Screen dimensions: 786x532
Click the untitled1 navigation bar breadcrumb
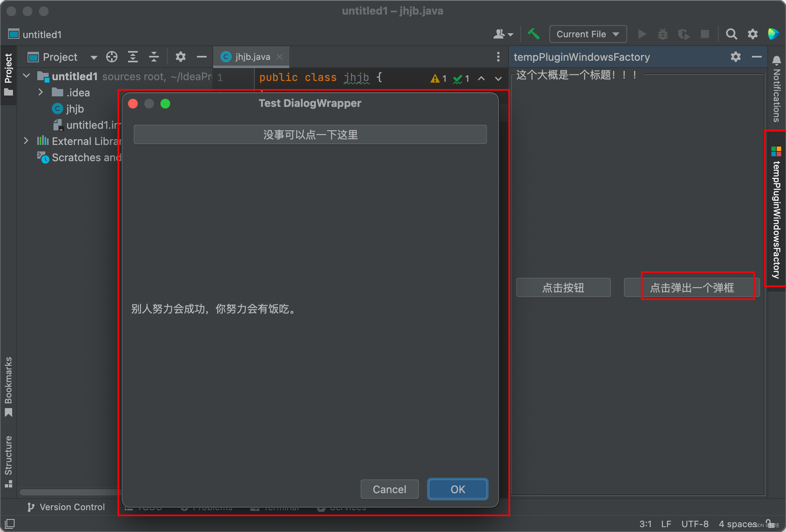pos(35,34)
